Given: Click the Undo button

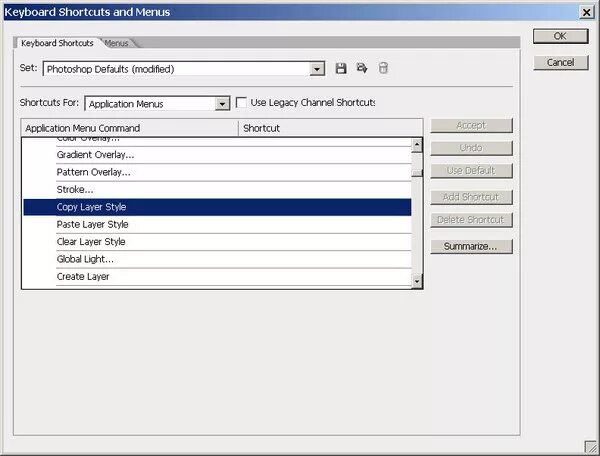Looking at the screenshot, I should [x=471, y=148].
